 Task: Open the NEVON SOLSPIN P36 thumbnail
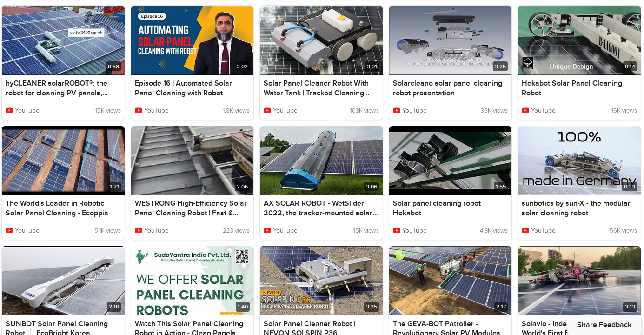pyautogui.click(x=321, y=281)
